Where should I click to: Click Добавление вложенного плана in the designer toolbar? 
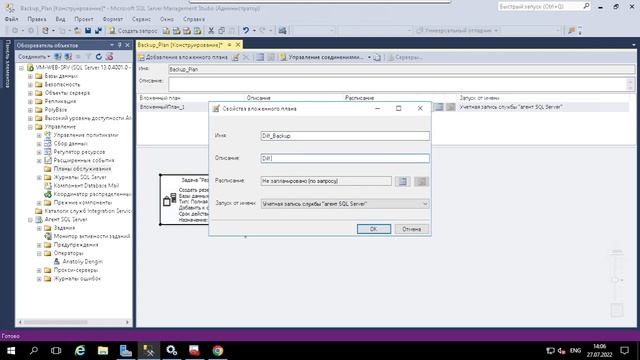coord(183,58)
